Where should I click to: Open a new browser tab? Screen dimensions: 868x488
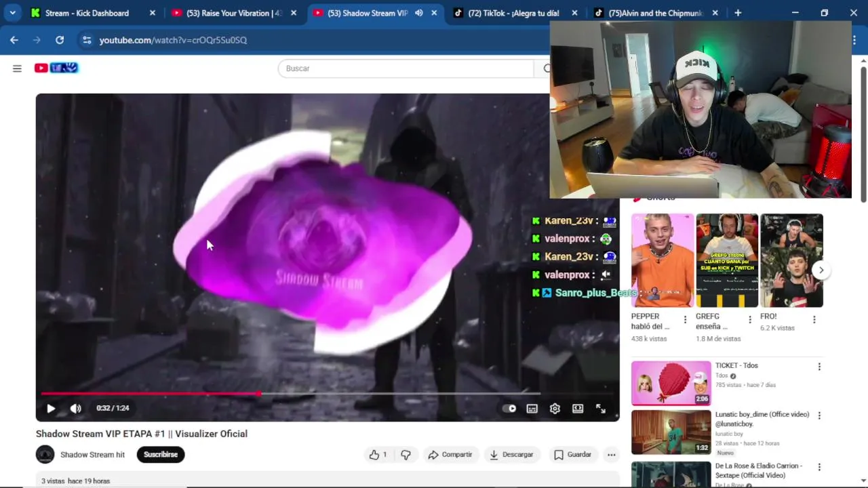[x=738, y=13]
